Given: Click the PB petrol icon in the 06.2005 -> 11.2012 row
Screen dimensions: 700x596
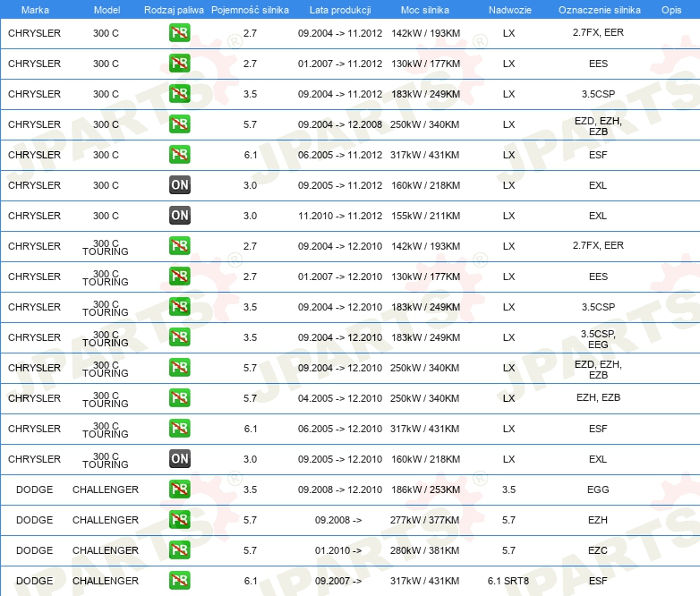Looking at the screenshot, I should coord(180,155).
